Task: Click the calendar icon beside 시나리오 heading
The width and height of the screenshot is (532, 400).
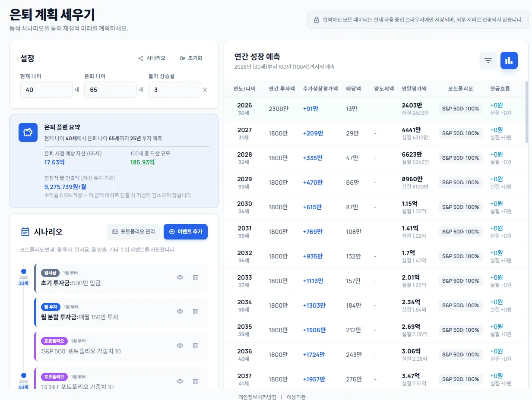Action: tap(25, 232)
